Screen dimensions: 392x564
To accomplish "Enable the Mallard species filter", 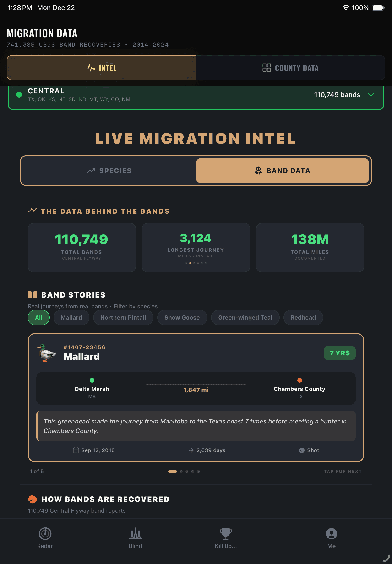I will click(71, 317).
